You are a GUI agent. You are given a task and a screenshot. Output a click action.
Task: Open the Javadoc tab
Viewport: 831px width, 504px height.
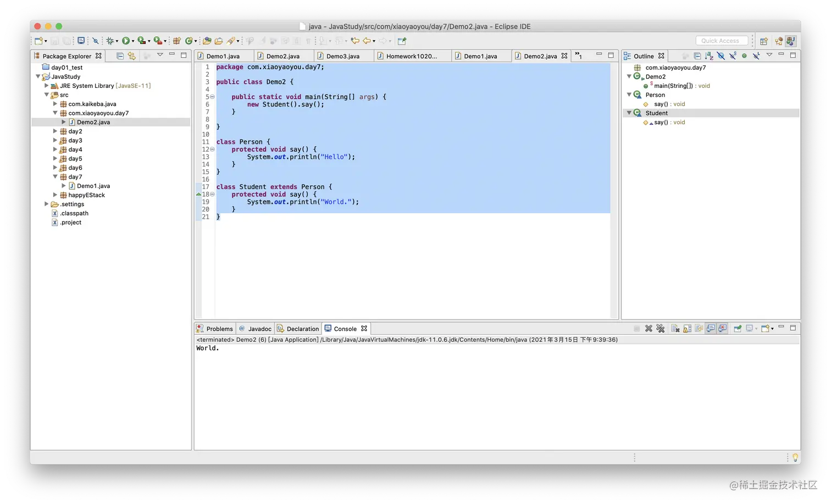point(256,329)
